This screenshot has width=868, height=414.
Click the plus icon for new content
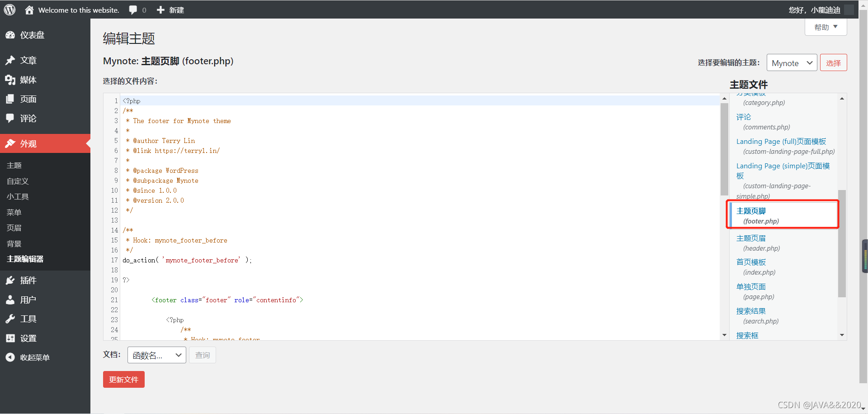[160, 10]
